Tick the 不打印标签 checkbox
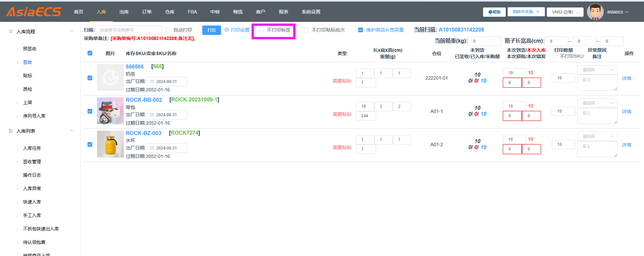The image size is (644, 256). point(261,30)
